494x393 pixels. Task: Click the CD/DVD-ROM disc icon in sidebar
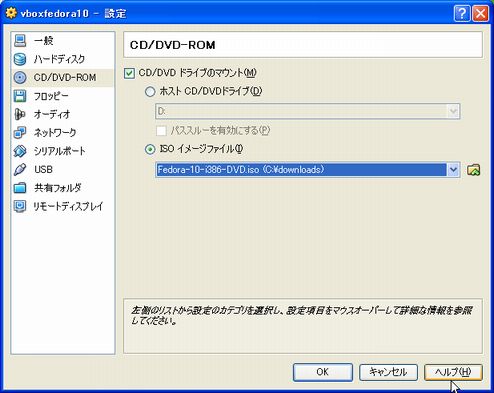pyautogui.click(x=20, y=78)
